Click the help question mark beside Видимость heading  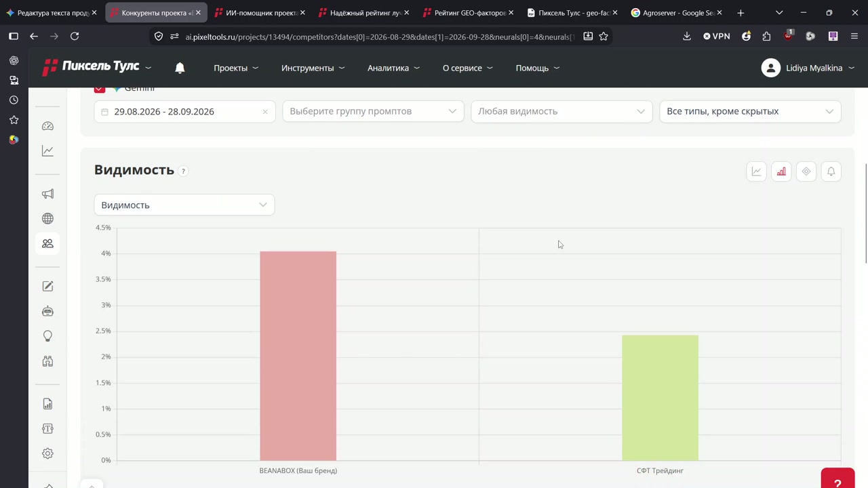183,171
